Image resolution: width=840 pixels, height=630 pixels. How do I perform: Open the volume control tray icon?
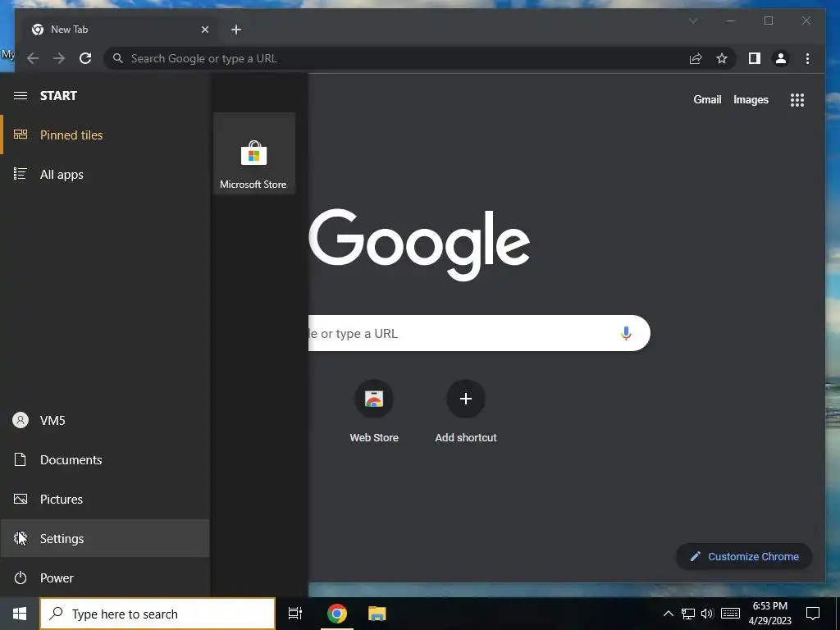pos(707,614)
